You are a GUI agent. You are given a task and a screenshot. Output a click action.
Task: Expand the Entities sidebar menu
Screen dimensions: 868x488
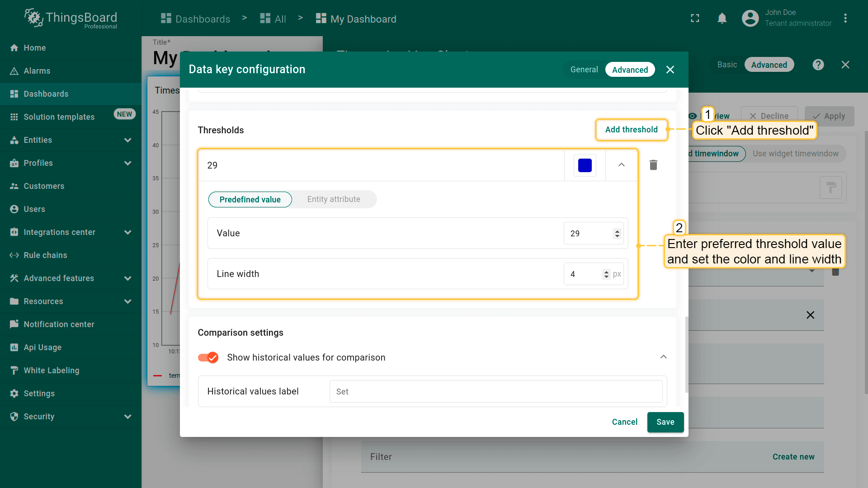coord(128,140)
